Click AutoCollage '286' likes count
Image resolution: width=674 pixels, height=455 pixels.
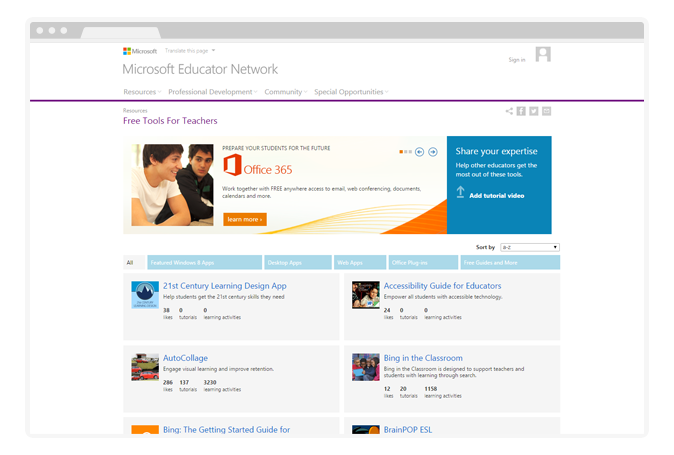click(x=168, y=382)
